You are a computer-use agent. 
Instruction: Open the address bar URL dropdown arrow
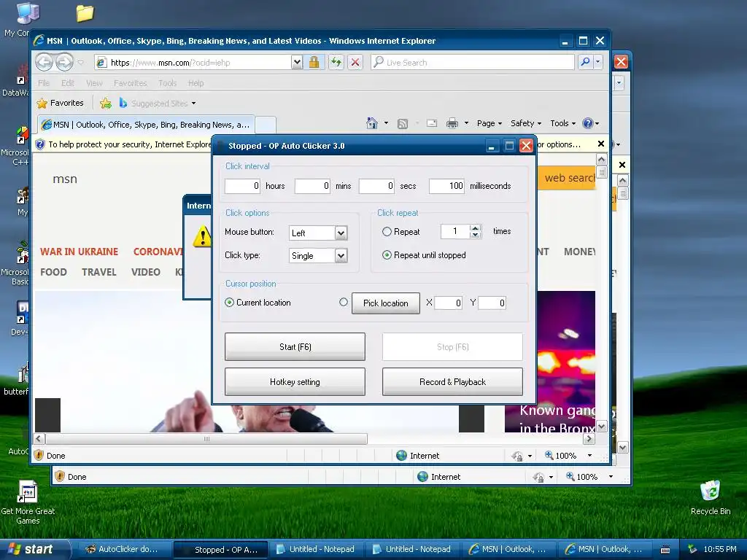[297, 62]
